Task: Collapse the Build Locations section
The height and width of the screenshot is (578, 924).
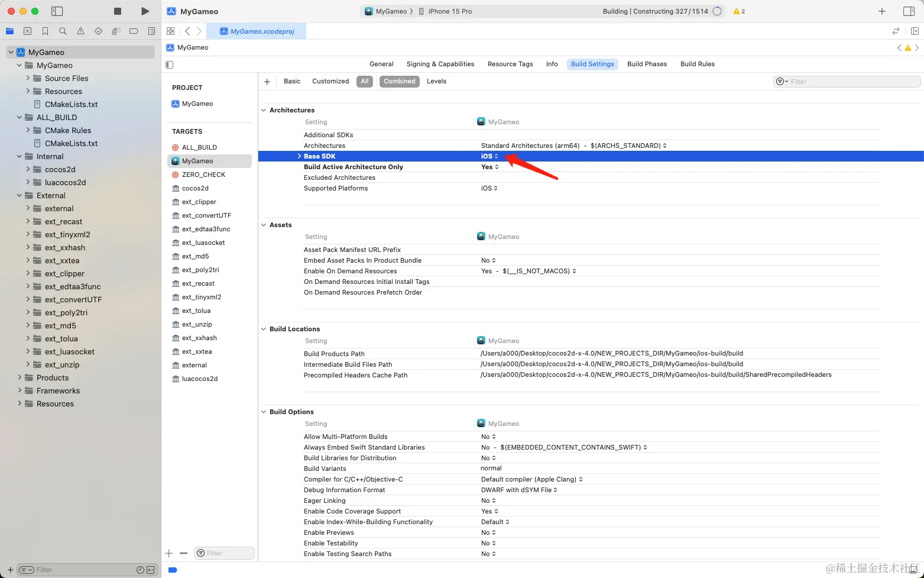Action: (264, 329)
